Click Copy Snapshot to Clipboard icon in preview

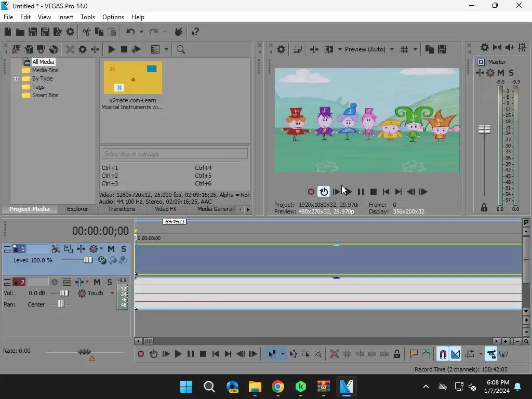click(429, 49)
